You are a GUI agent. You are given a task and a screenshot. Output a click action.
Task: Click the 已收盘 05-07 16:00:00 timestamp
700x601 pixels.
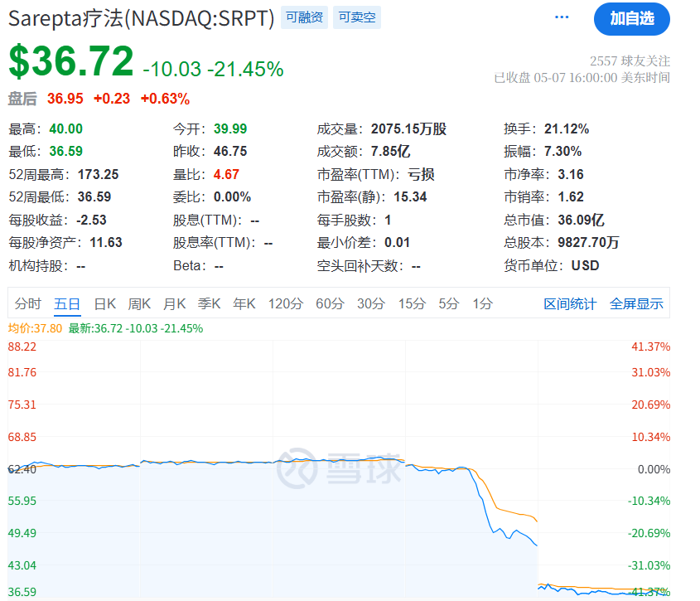coord(582,78)
